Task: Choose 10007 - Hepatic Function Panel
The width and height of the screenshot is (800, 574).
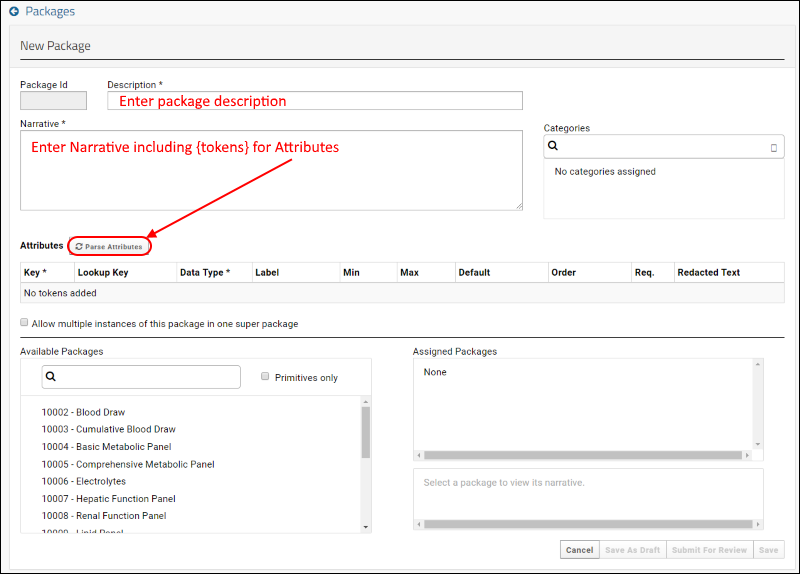Action: [108, 499]
